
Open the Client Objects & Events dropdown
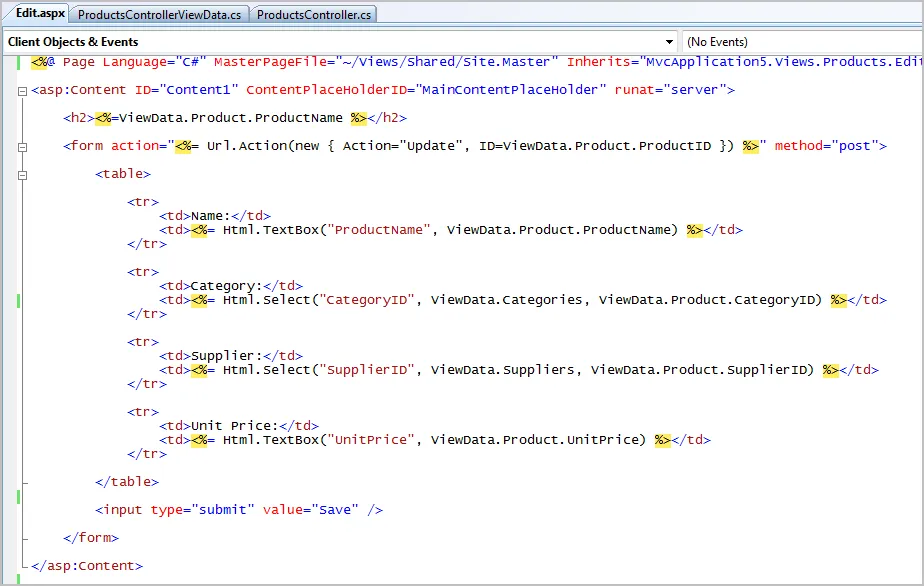[x=340, y=42]
